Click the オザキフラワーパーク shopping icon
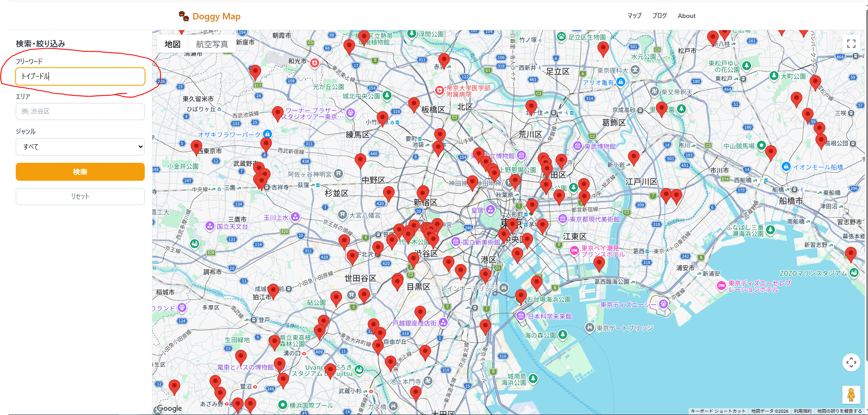This screenshot has height=415, width=868. [x=267, y=134]
